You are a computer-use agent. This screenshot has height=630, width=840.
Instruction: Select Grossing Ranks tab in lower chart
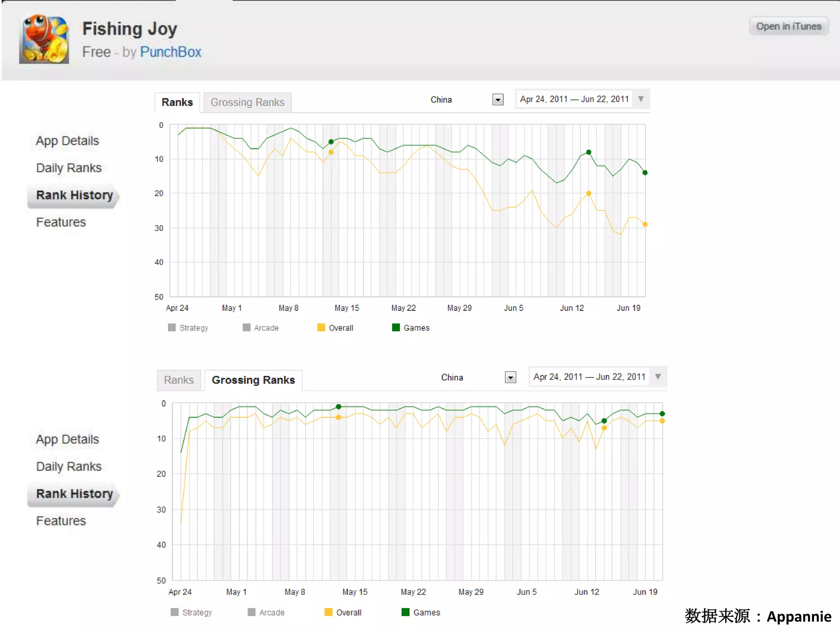[253, 380]
